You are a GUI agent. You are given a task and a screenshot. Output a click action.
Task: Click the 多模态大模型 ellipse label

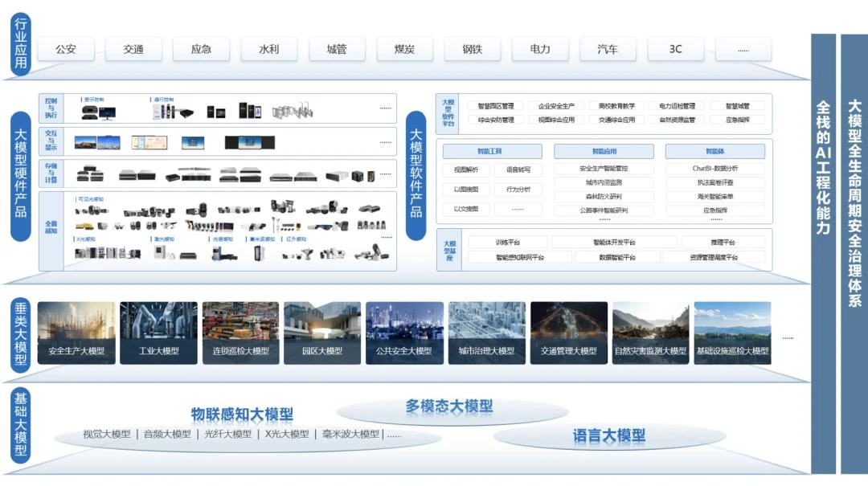click(x=449, y=406)
